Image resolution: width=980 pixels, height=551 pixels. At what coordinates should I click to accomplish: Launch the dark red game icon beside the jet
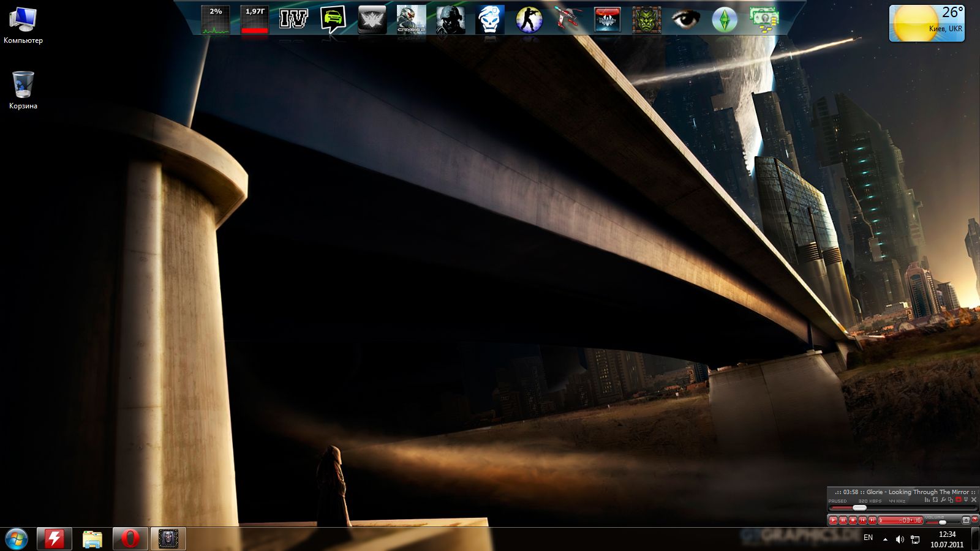(607, 20)
